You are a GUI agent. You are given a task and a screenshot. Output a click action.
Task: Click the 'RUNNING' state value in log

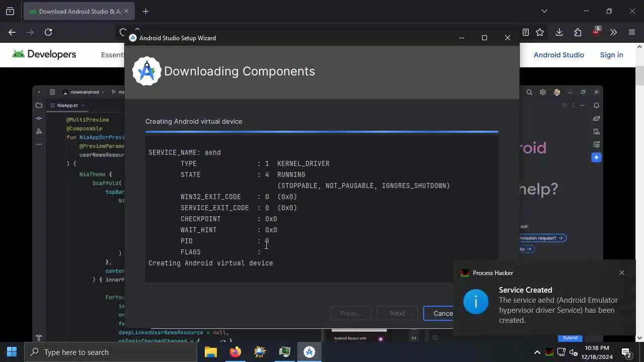(x=291, y=174)
